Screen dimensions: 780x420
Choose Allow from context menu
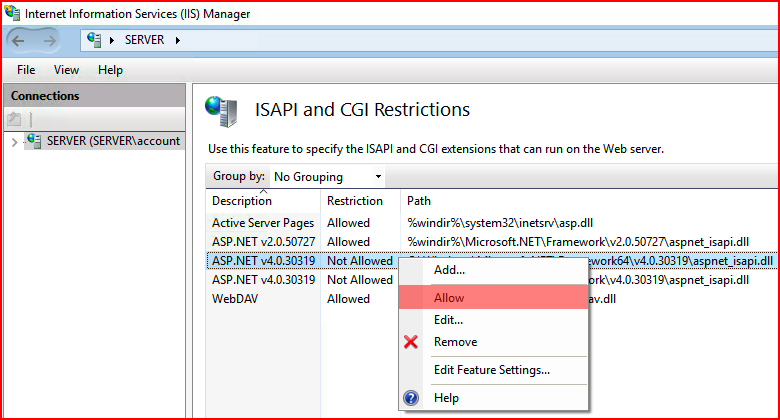(493, 298)
